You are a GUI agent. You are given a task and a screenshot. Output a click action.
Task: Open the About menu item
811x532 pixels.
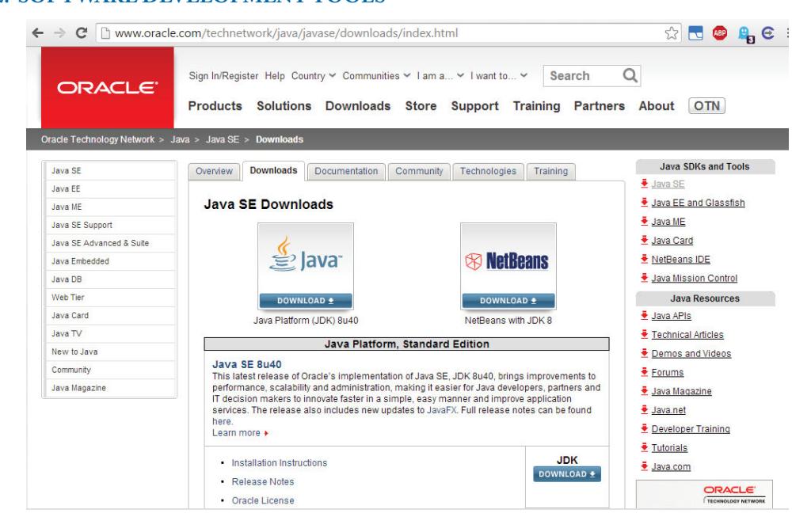[657, 106]
